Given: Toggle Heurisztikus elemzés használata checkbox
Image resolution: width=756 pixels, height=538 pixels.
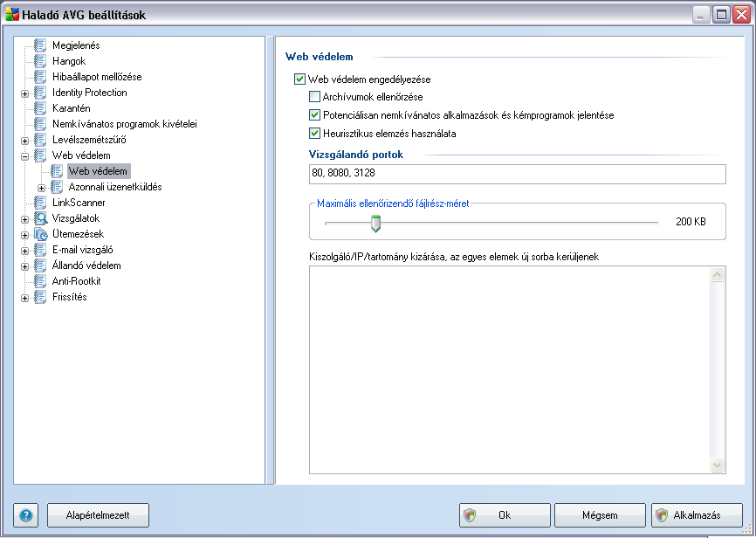Looking at the screenshot, I should coord(314,133).
